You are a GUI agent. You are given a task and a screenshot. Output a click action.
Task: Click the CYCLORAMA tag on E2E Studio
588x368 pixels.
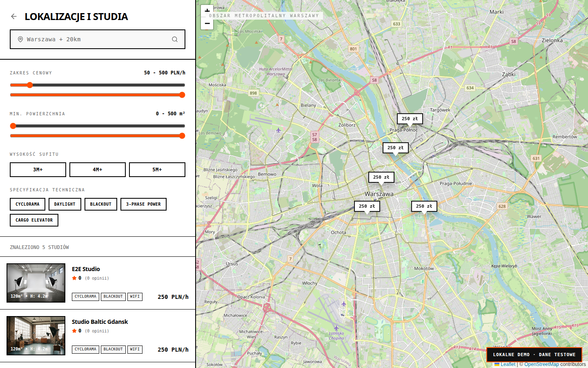tap(85, 296)
